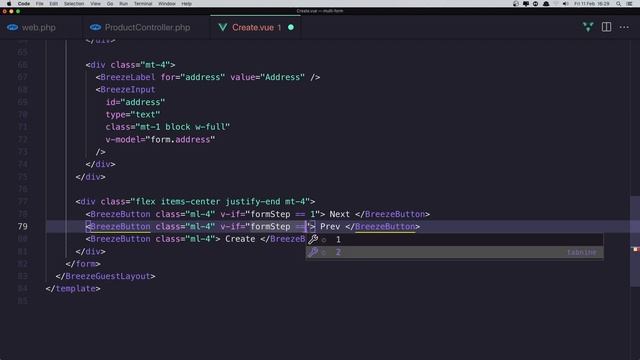The height and width of the screenshot is (360, 640).
Task: Click the id="address" attribute line
Action: (x=135, y=102)
